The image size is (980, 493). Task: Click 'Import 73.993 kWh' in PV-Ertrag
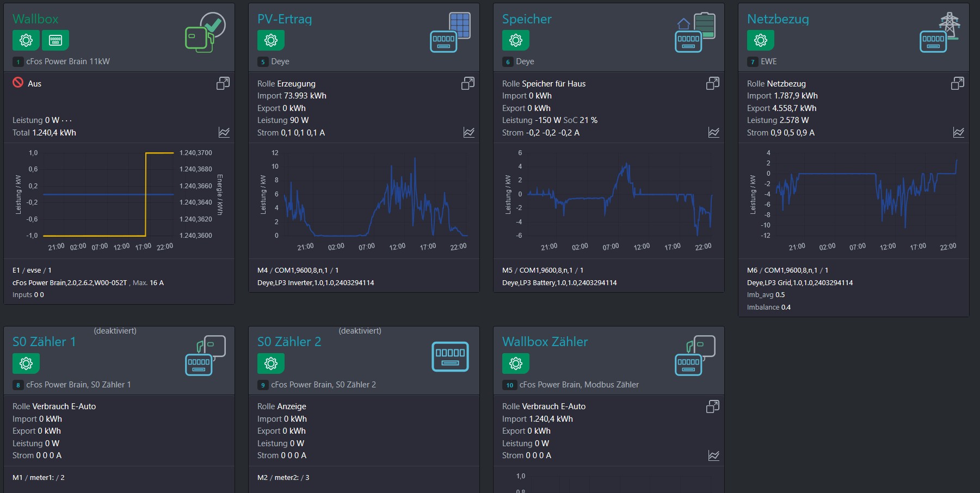(x=292, y=96)
